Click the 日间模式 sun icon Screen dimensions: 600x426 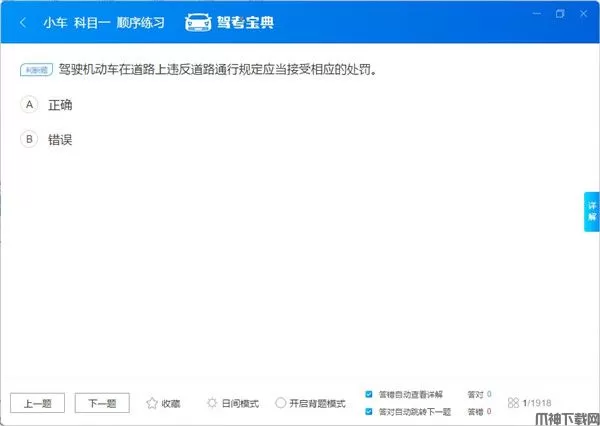point(212,403)
